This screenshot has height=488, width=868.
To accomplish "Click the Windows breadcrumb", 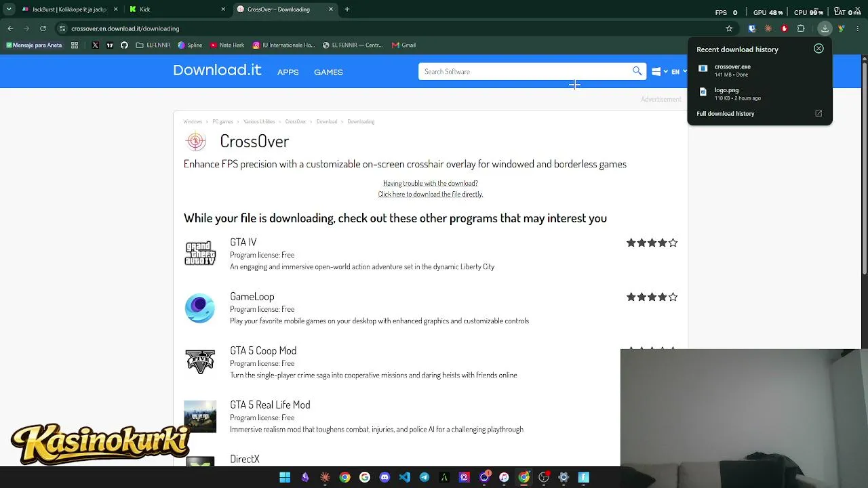I will coord(193,121).
